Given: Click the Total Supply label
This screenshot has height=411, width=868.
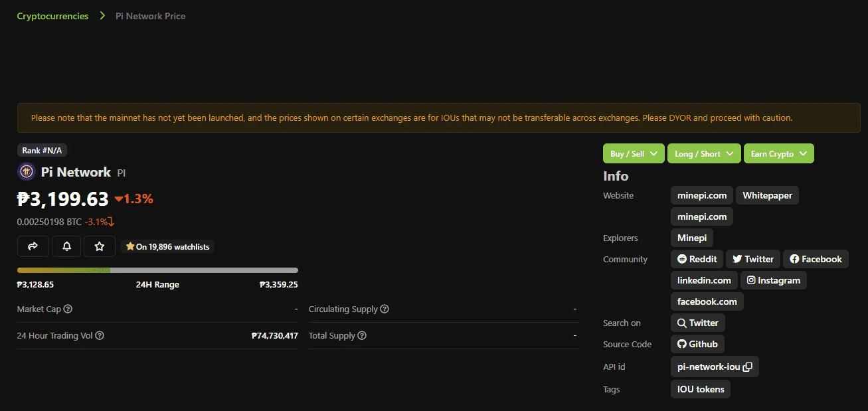Looking at the screenshot, I should click(332, 335).
